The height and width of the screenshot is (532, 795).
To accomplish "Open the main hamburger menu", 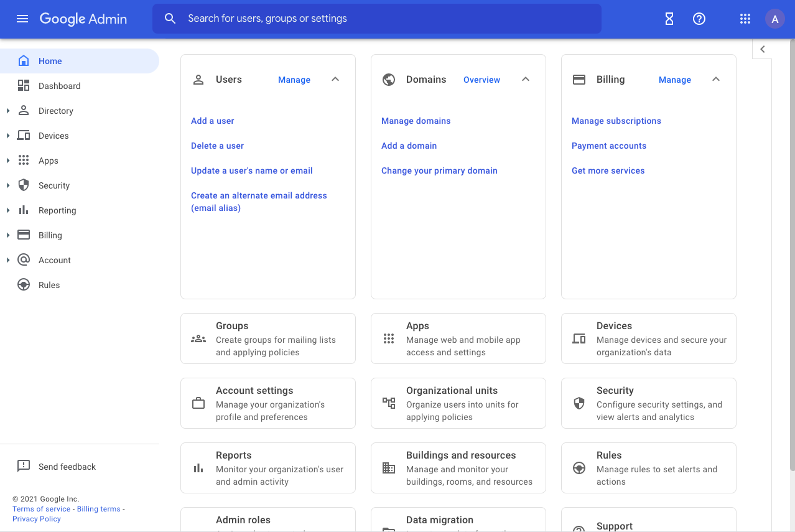I will (x=22, y=19).
